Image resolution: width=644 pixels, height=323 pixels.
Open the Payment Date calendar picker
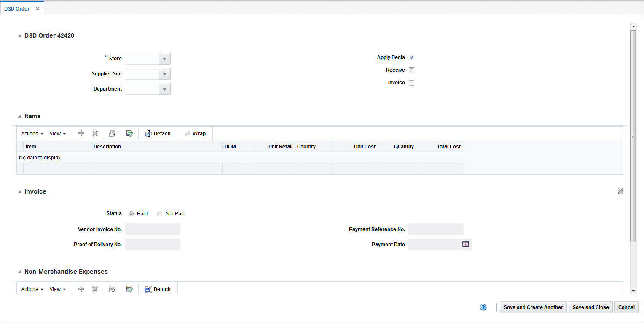[x=465, y=244]
